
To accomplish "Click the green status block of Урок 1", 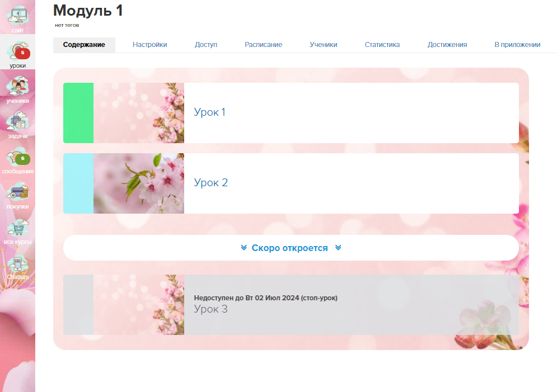I will pyautogui.click(x=78, y=113).
